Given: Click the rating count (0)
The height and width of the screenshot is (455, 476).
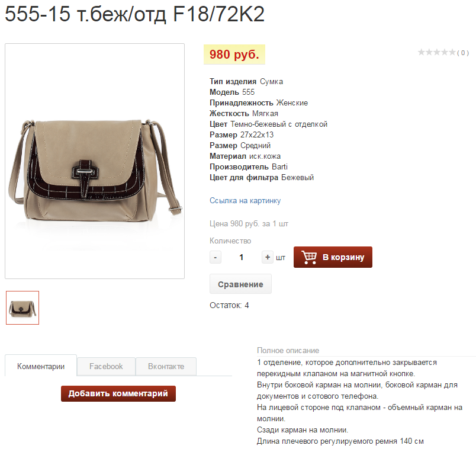Looking at the screenshot, I should click(463, 53).
